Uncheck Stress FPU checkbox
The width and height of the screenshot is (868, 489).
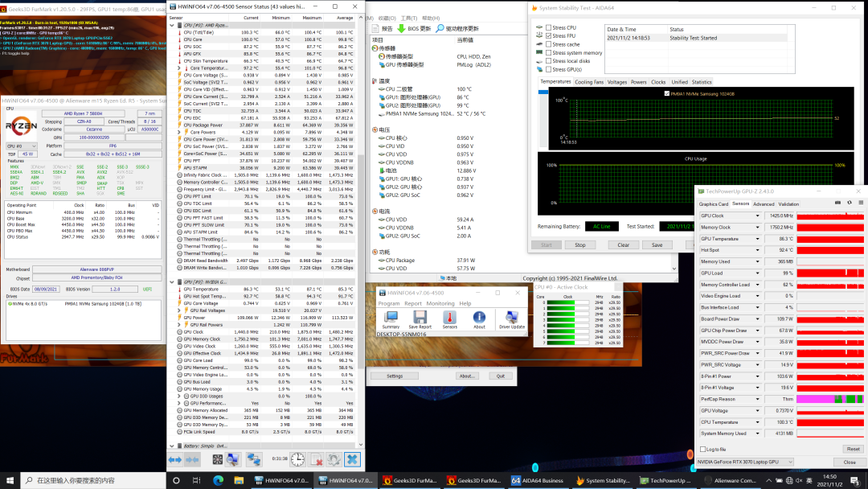click(549, 36)
